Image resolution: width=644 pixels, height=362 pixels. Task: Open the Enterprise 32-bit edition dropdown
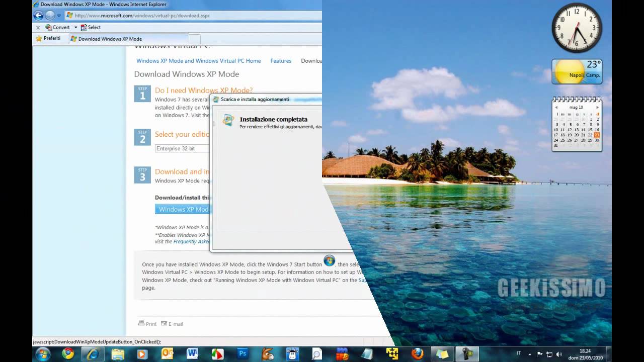click(182, 148)
